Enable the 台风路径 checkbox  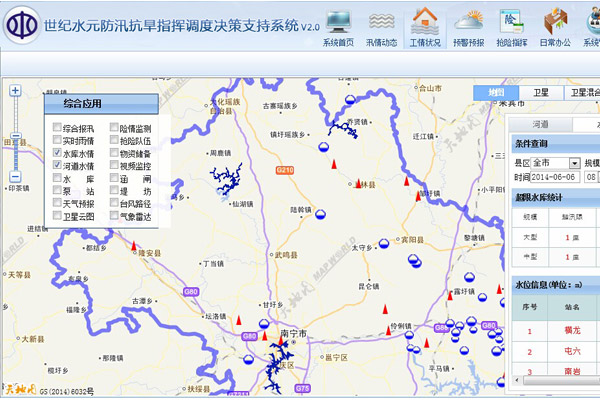pos(114,203)
